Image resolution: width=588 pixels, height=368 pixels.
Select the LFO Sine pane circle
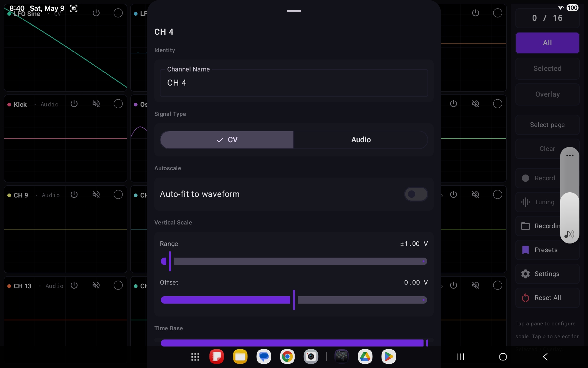tap(118, 13)
